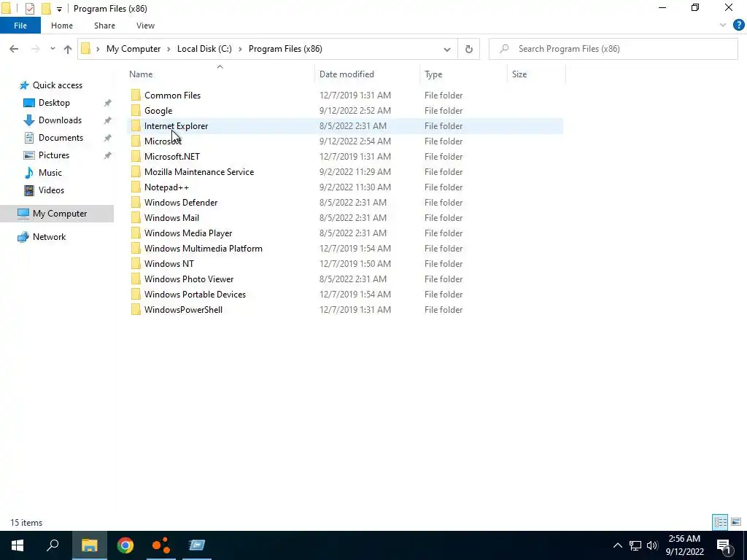Select the Windows Mail folder name
747x560 pixels.
(171, 217)
